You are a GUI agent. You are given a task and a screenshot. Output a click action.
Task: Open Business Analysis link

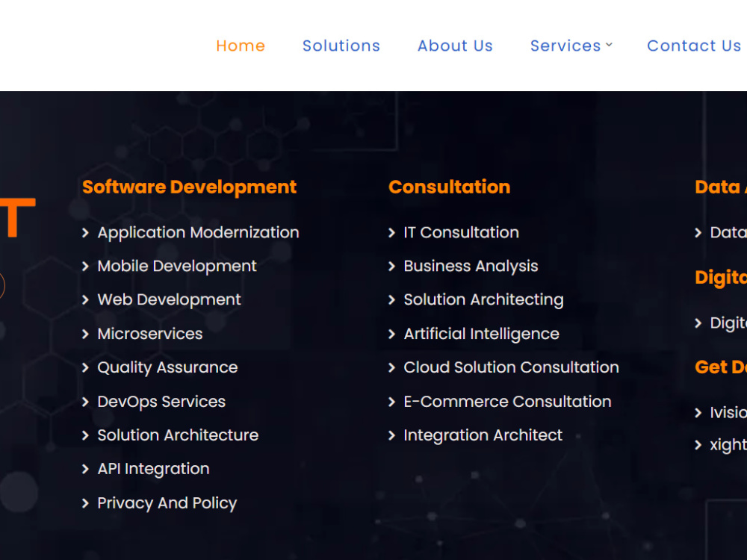tap(471, 266)
